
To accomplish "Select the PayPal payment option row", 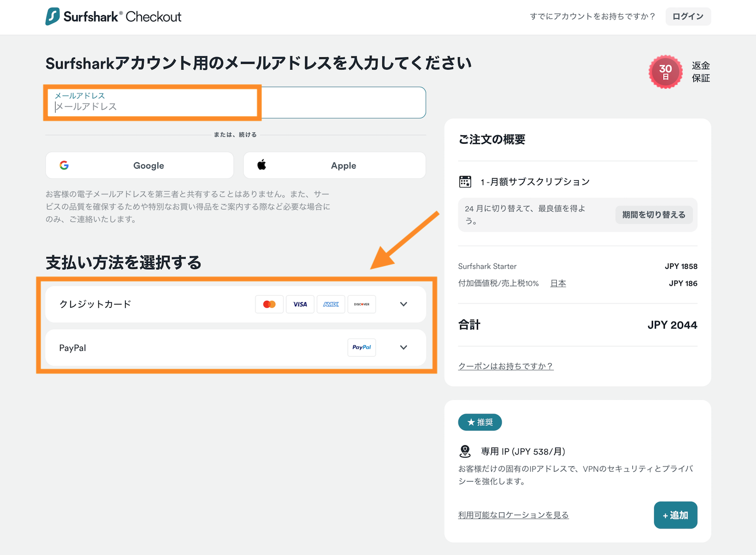I will pyautogui.click(x=235, y=347).
